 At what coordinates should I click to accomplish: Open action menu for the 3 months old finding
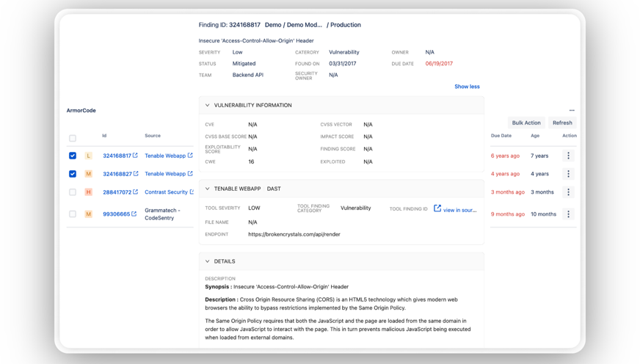568,192
